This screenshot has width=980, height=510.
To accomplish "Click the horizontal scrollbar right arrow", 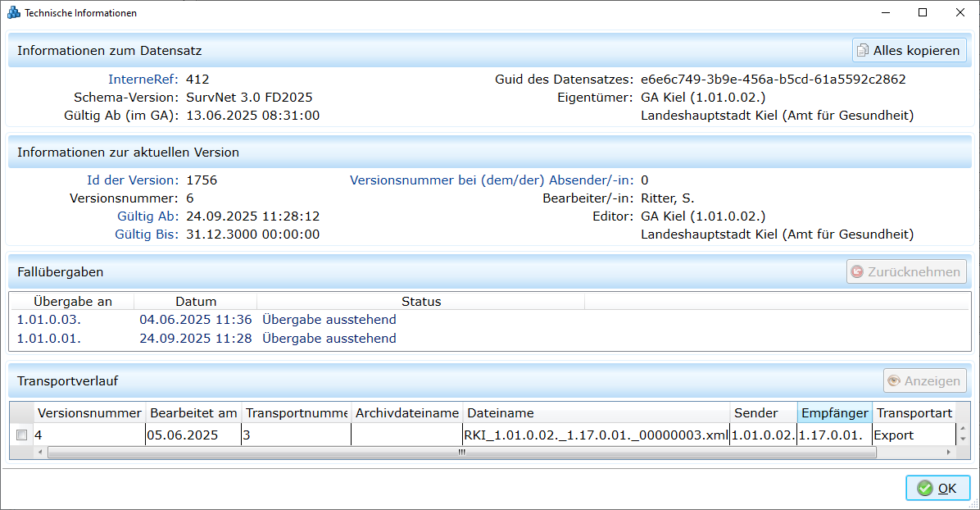I will click(949, 452).
